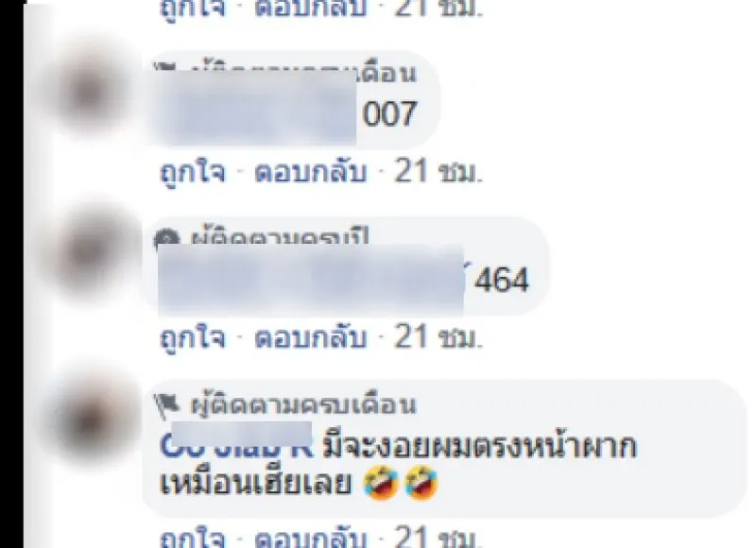Screen dimensions: 756x548
Task: Open the ผู้ติดตามครบปี badge label
Action: click(x=280, y=239)
